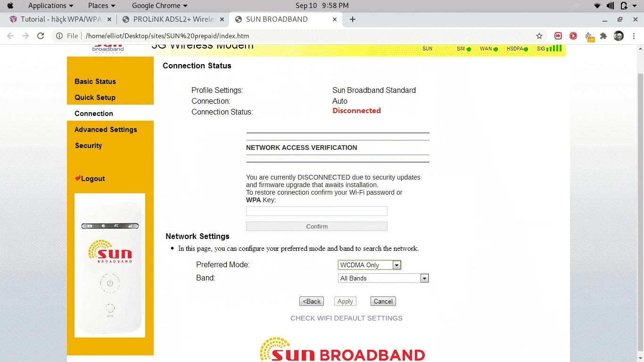The image size is (644, 362).
Task: Click the clock showing Sep 10 9:58 PM
Action: coord(322,6)
